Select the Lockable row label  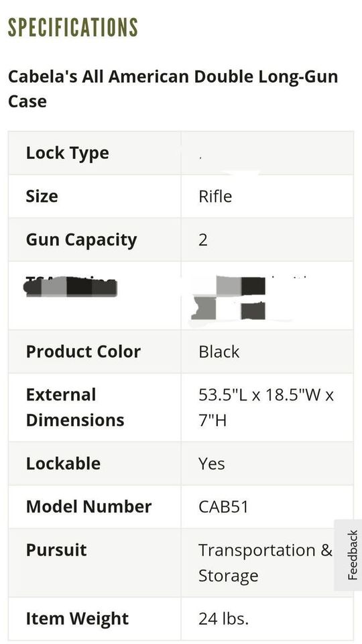63,464
